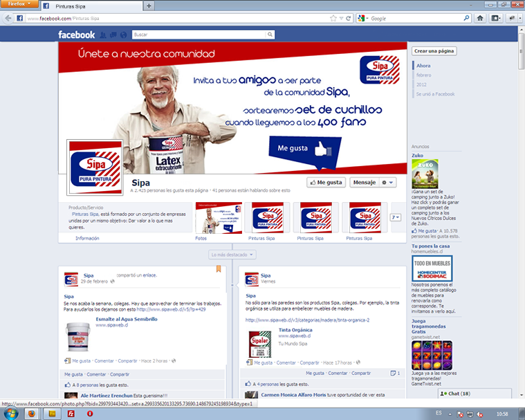
Task: Click the Google search box in toolbar
Action: pyautogui.click(x=416, y=19)
